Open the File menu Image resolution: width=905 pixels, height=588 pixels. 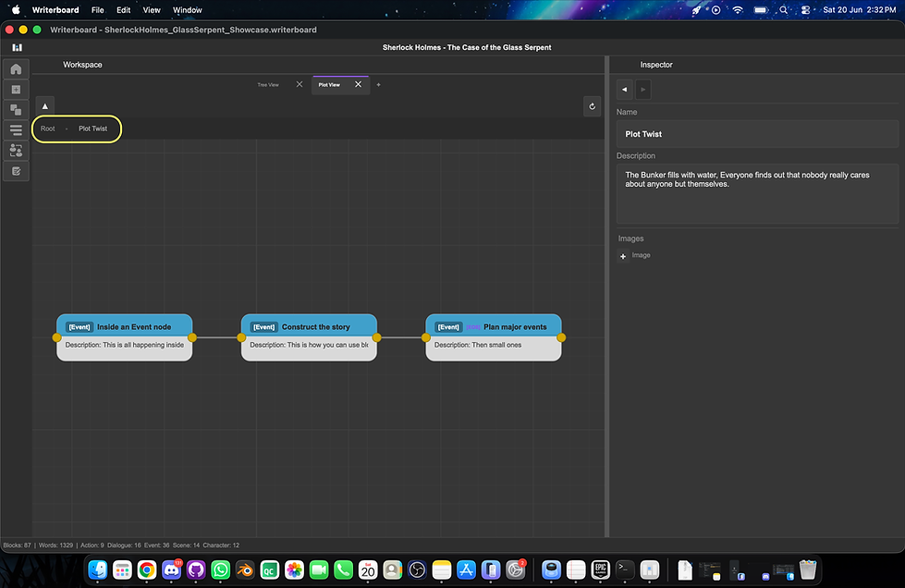98,10
